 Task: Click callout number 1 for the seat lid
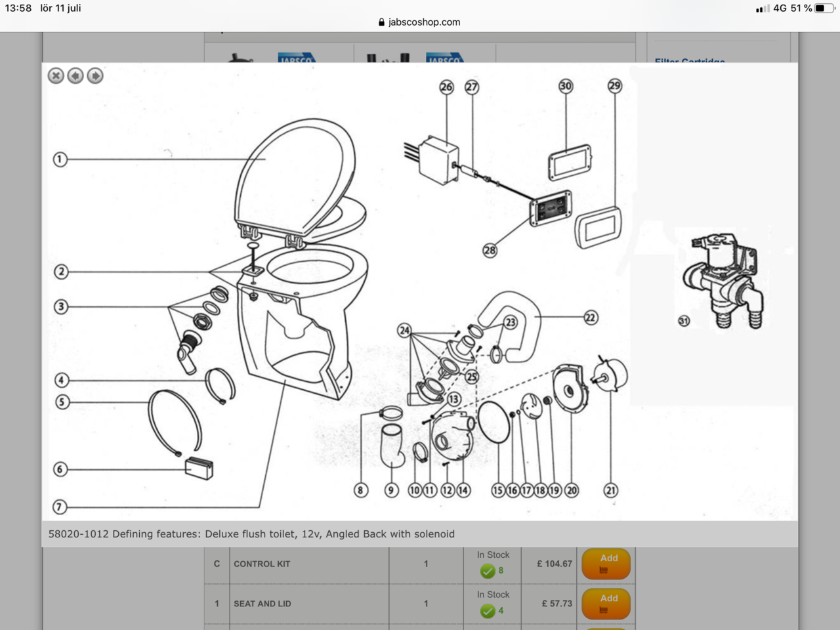(x=60, y=159)
